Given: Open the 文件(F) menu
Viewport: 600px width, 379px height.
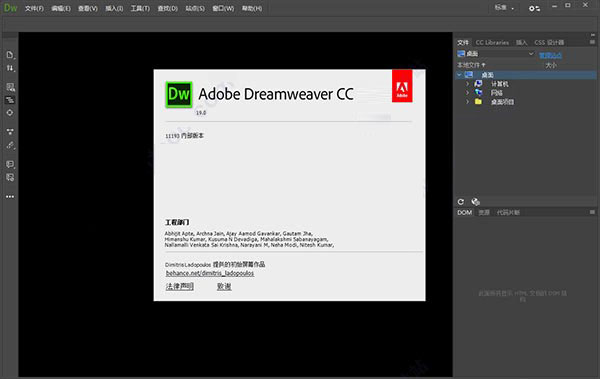Looking at the screenshot, I should tap(34, 8).
